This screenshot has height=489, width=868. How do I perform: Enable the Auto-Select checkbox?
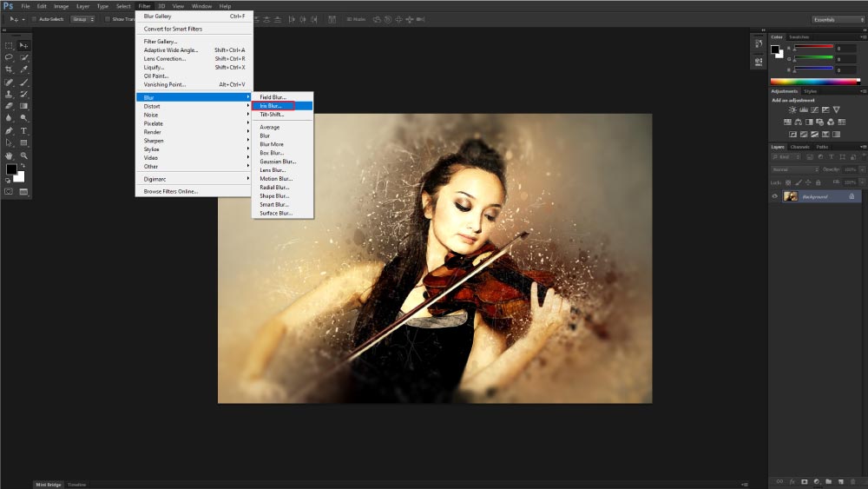point(34,19)
